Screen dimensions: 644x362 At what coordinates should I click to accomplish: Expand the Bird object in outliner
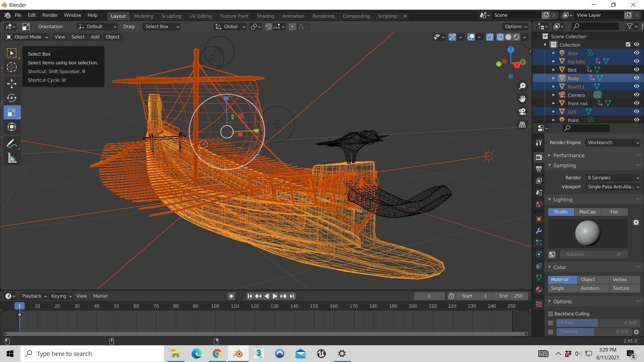click(x=553, y=70)
